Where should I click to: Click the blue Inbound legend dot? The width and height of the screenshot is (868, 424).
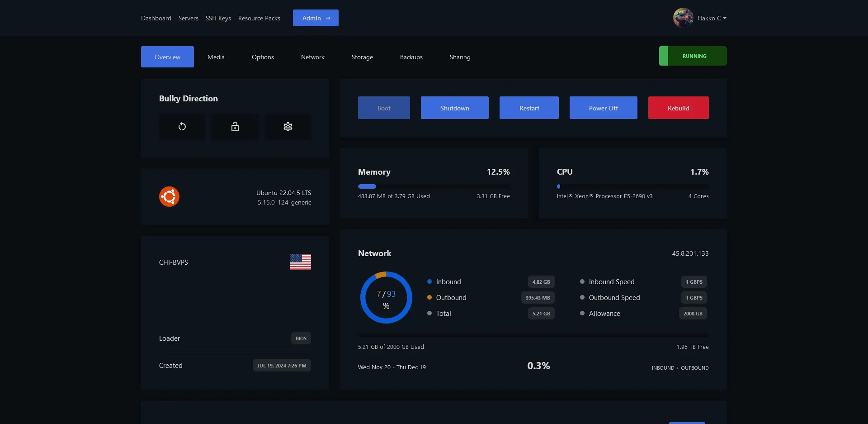(x=429, y=281)
